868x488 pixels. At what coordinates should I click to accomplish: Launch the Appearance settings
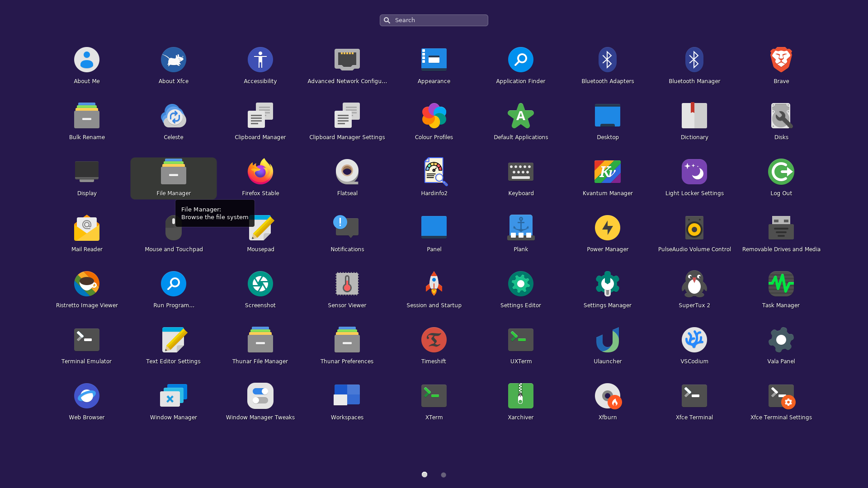pos(434,66)
